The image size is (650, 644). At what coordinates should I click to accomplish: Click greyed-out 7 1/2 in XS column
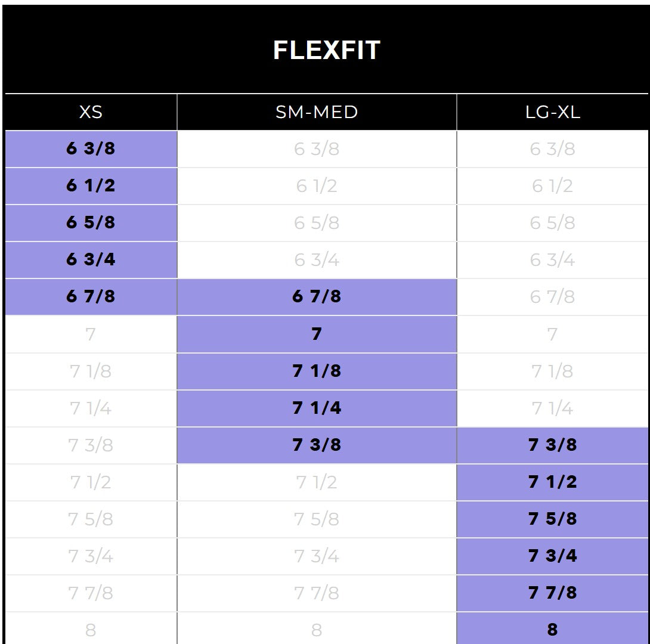(91, 482)
